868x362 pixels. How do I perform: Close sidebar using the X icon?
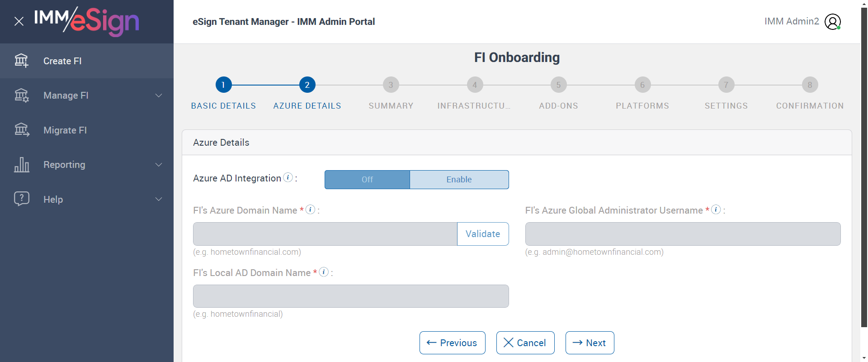click(19, 21)
